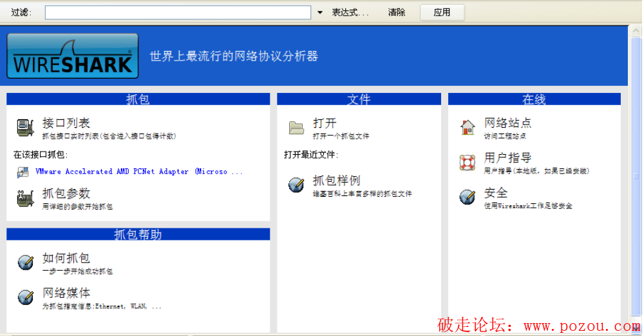The image size is (644, 336).
Task: Click the 使用Wireshark工作足够安全 description
Action: 528,206
